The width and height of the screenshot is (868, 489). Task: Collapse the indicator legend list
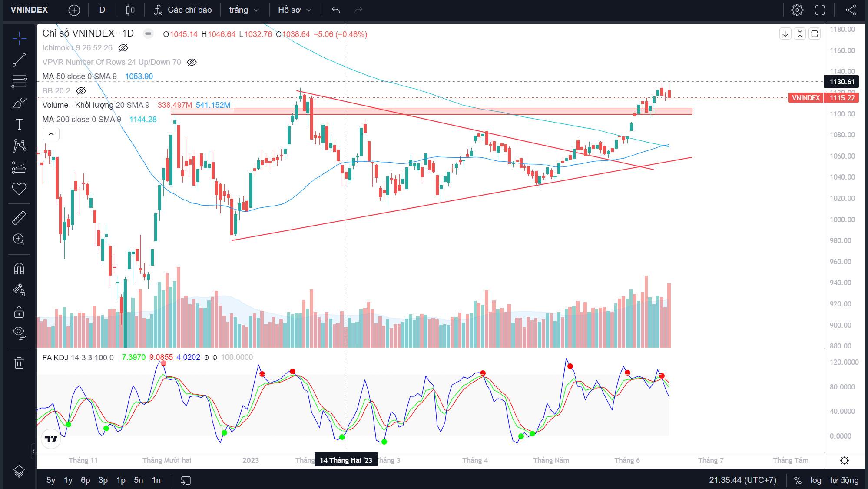tap(51, 134)
